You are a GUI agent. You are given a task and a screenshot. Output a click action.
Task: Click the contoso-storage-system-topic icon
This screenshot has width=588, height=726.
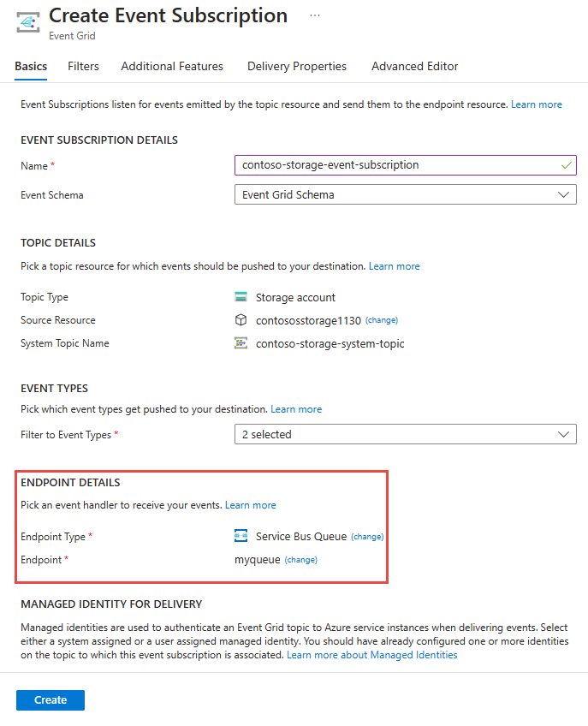tap(241, 342)
